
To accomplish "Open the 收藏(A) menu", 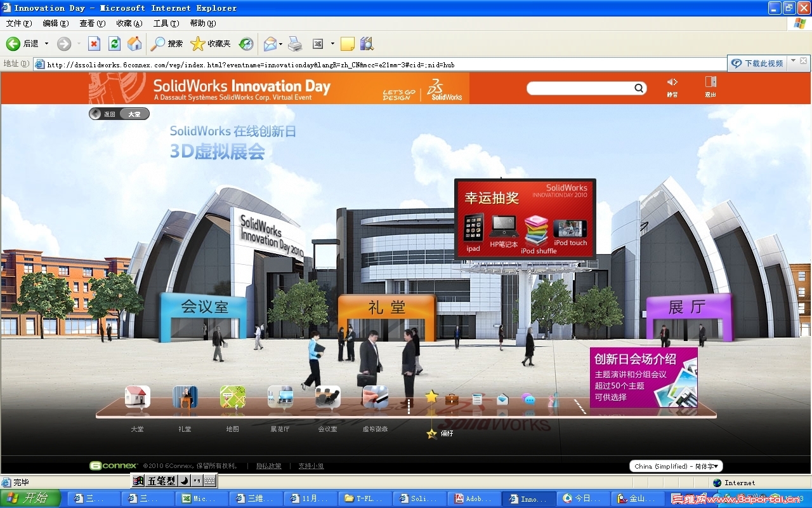I will click(x=129, y=23).
